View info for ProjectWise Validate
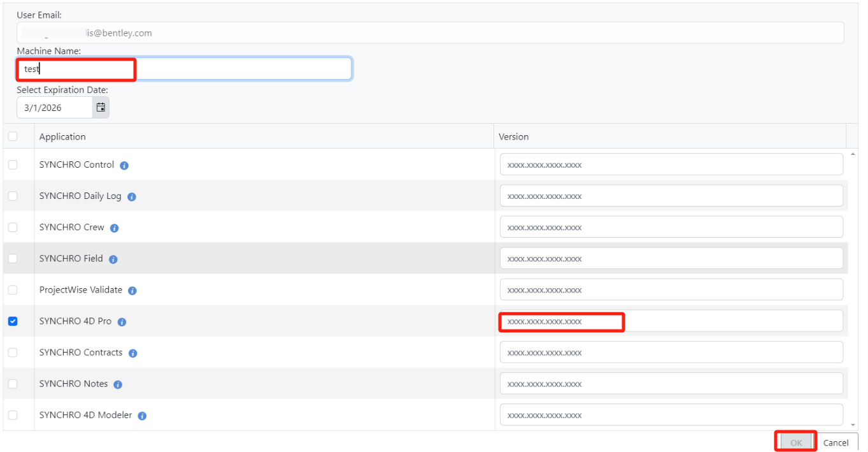868x452 pixels. click(132, 290)
